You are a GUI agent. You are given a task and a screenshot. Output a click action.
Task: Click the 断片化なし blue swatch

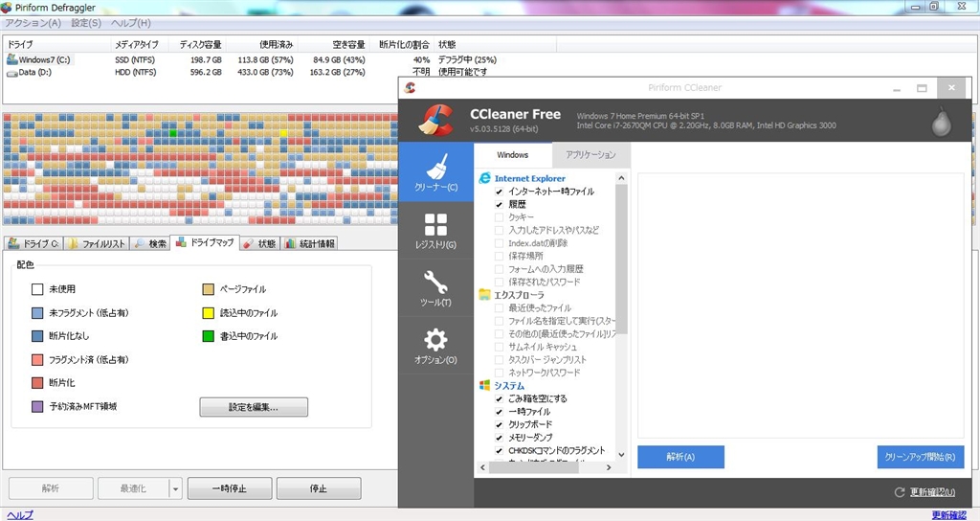(x=37, y=336)
